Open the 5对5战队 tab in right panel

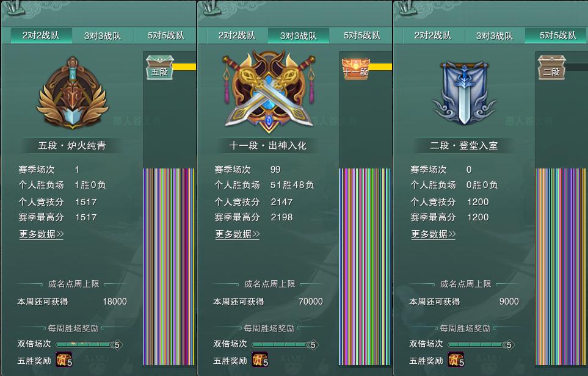[556, 35]
